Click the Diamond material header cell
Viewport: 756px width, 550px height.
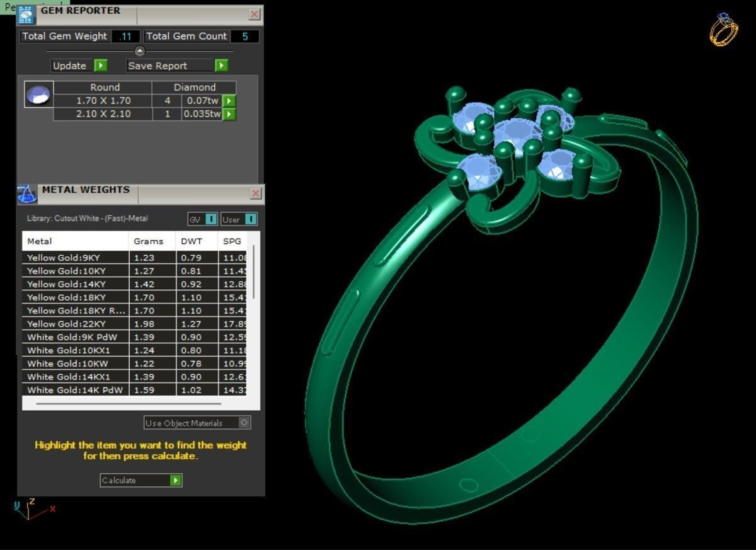coord(194,88)
